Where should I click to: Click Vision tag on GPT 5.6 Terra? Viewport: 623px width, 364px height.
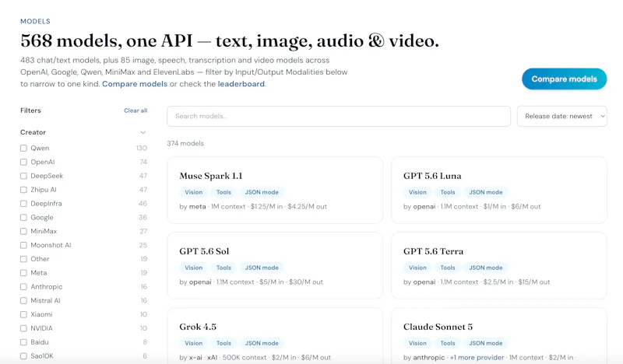[x=417, y=268]
